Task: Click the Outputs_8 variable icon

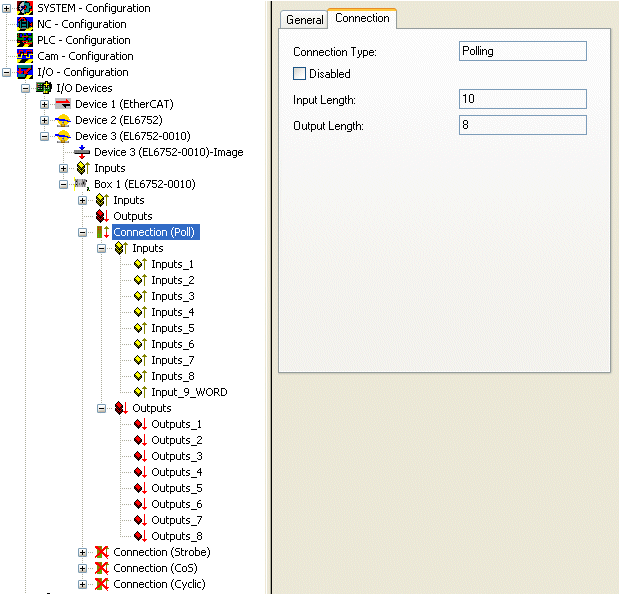Action: pyautogui.click(x=140, y=536)
